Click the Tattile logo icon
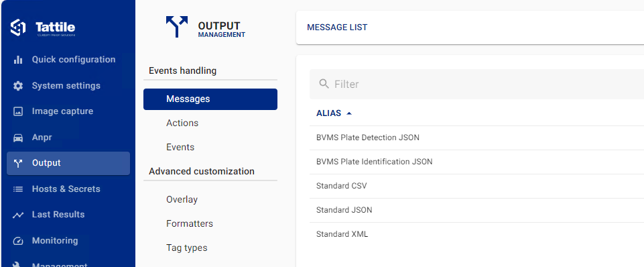644x267 pixels. coord(18,28)
